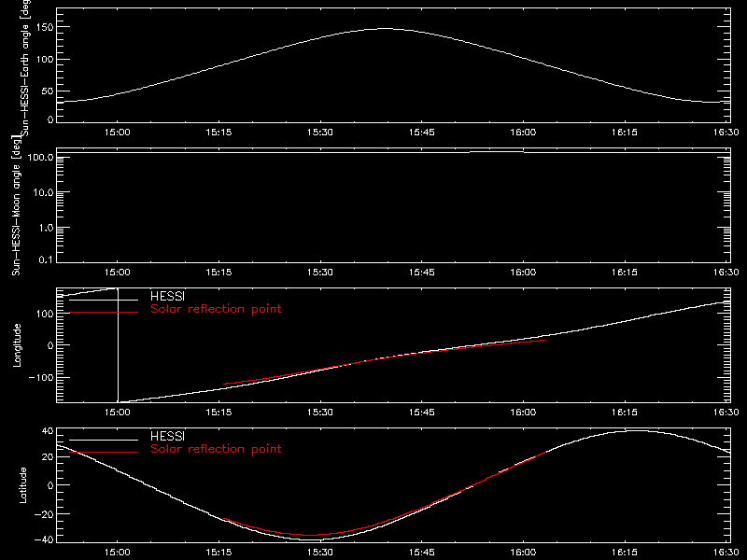Click the 'Sun-HESSI-Moon angle [deg]' axis title
747x560 pixels.
(x=16, y=205)
